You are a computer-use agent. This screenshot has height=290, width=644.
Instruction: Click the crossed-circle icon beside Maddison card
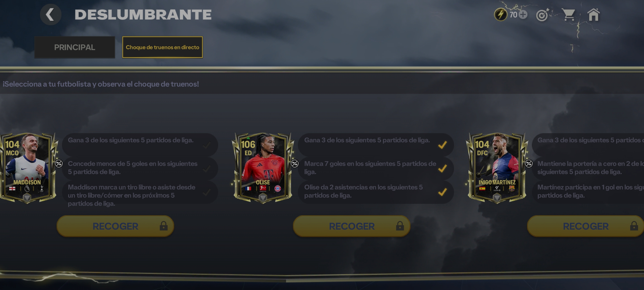click(59, 163)
